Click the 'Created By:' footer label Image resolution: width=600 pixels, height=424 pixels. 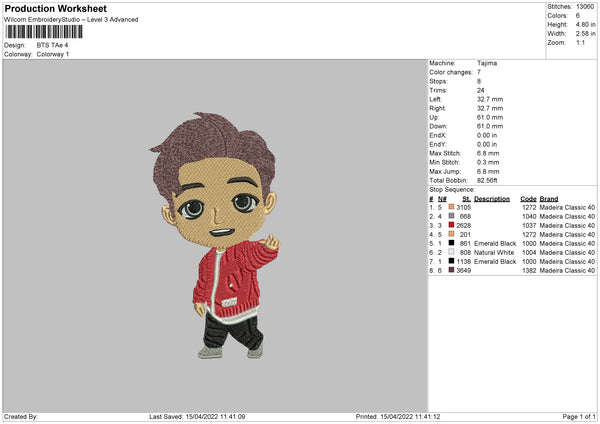coord(21,416)
